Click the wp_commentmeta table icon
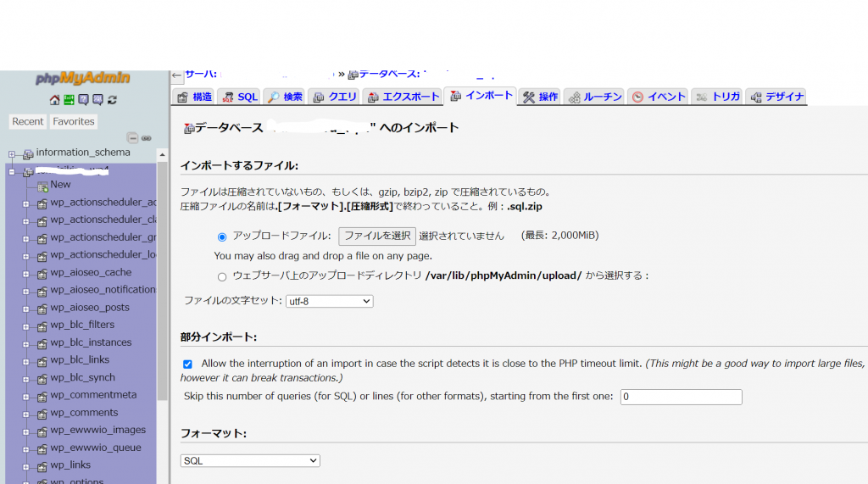This screenshot has height=484, width=868. 42,397
